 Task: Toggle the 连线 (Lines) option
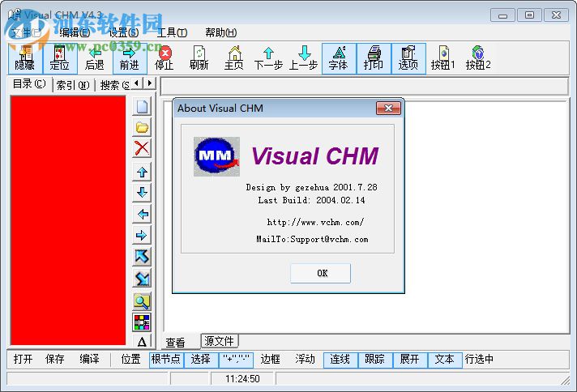pos(340,360)
